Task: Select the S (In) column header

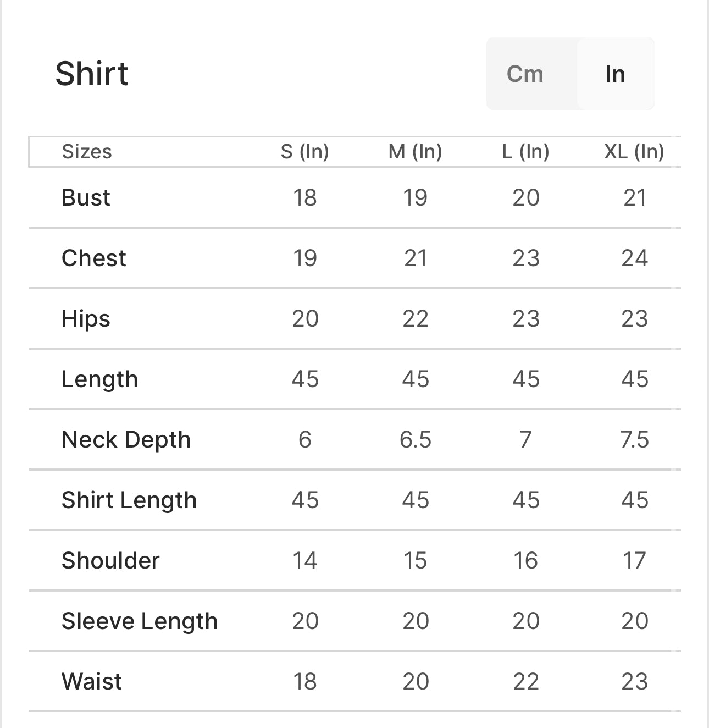Action: [306, 152]
